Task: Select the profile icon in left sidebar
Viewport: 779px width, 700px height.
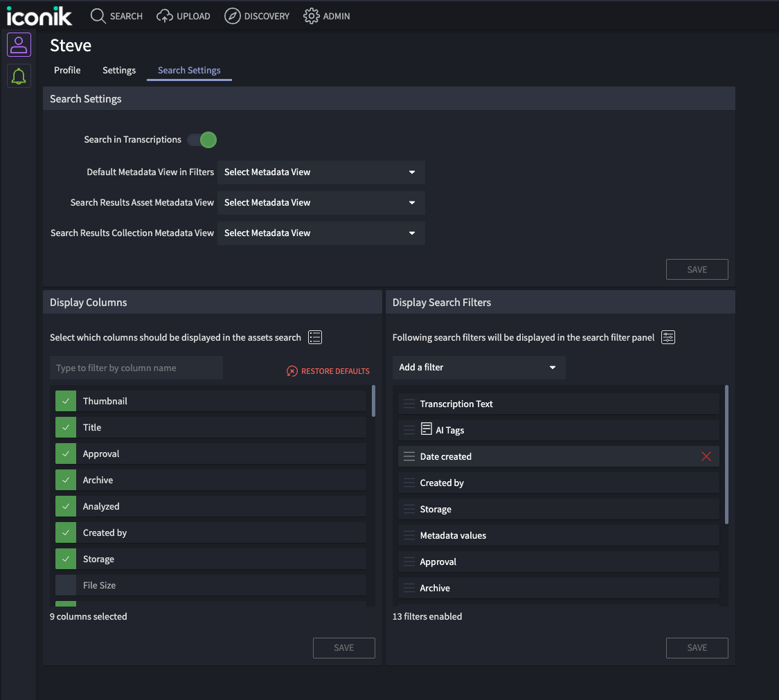Action: point(19,44)
